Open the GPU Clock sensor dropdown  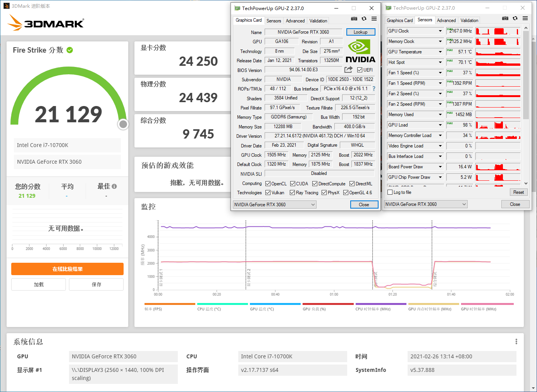pyautogui.click(x=440, y=31)
